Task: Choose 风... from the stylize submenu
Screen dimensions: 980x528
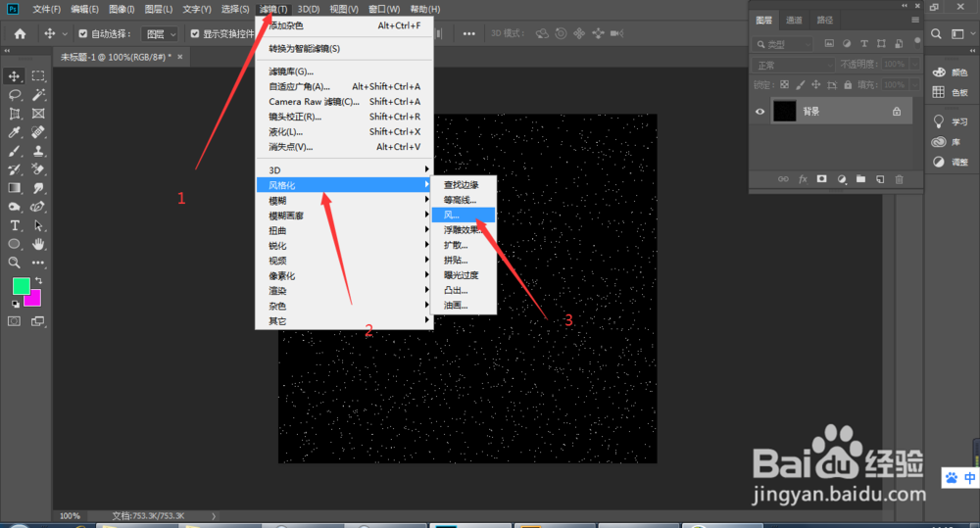Action: 464,215
